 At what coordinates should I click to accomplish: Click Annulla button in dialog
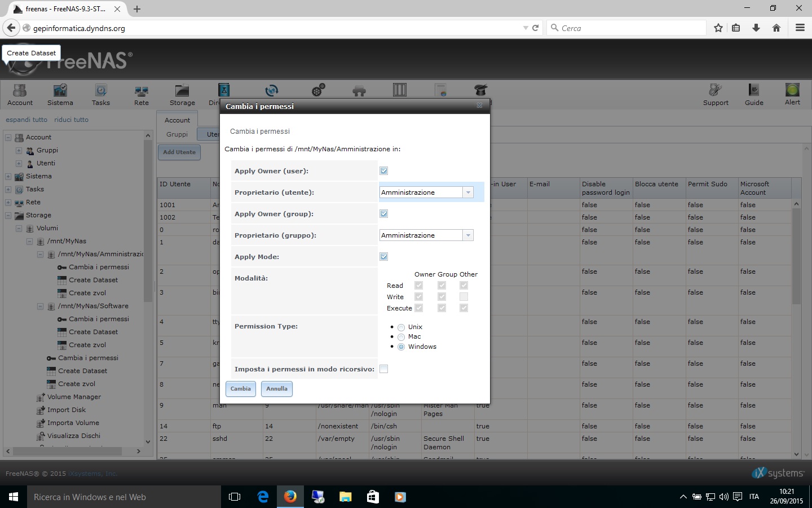click(277, 389)
